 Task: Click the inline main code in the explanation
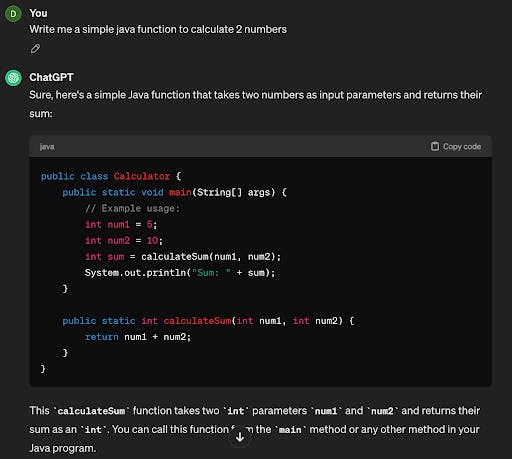[290, 430]
